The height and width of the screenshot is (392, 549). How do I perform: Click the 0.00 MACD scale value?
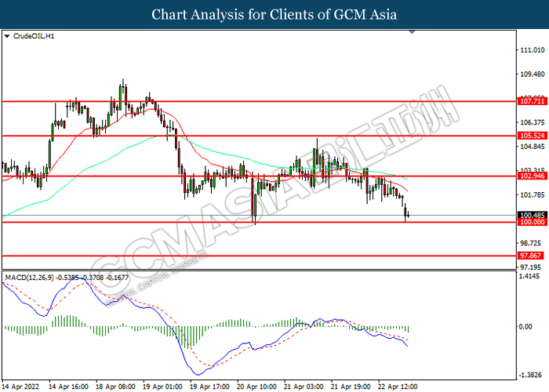[x=525, y=327]
